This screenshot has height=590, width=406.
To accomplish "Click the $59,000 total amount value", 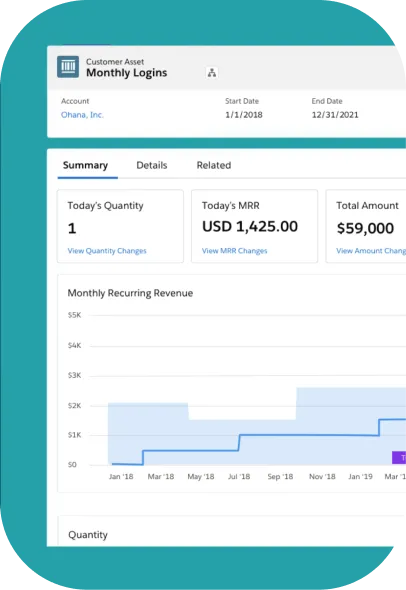I will [x=365, y=228].
